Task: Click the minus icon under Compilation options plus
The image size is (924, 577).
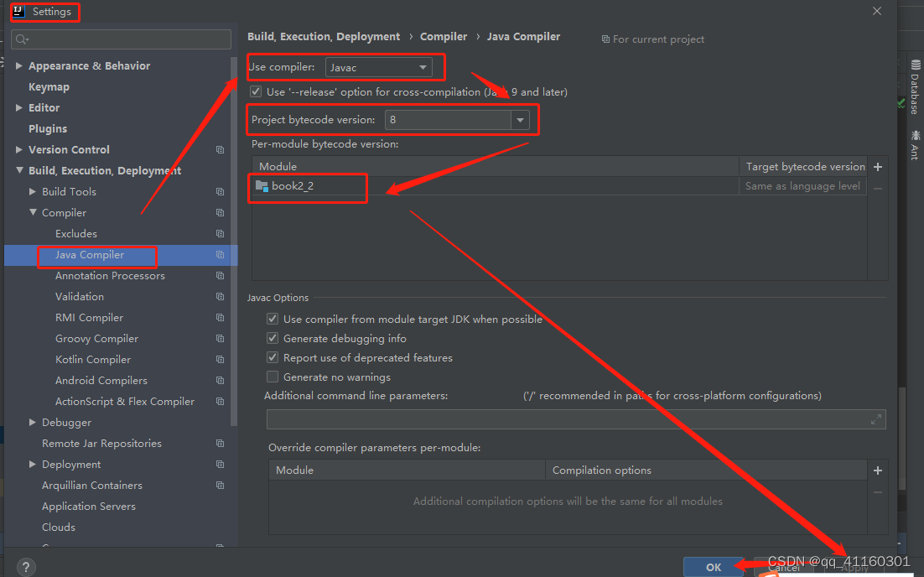Action: [877, 492]
